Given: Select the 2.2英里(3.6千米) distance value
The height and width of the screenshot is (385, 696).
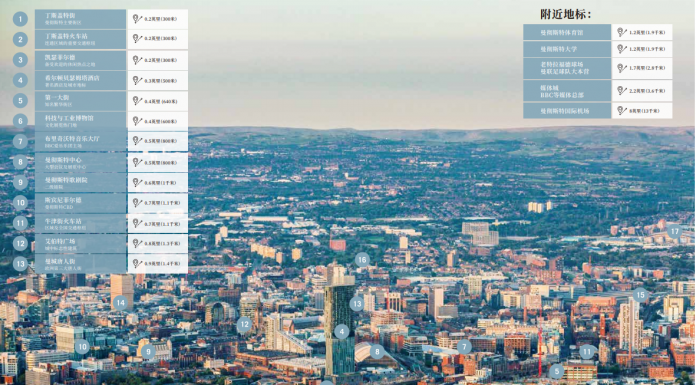Looking at the screenshot, I should coord(647,91).
